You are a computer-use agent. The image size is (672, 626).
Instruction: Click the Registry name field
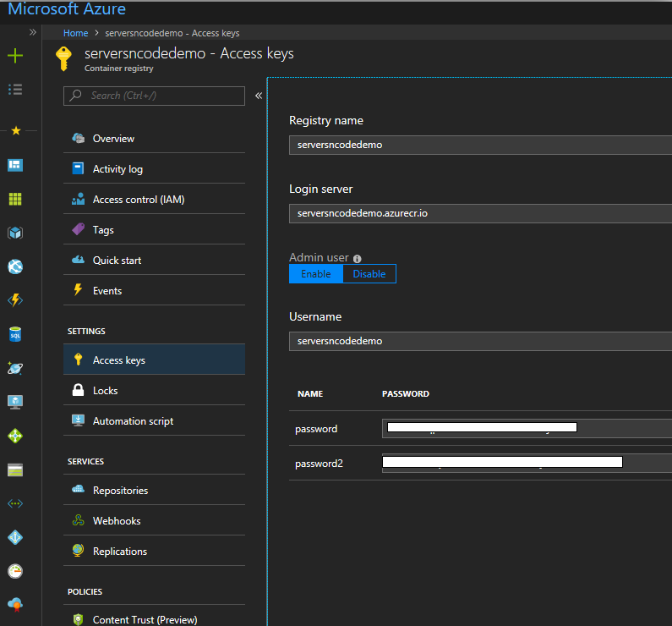click(x=480, y=145)
